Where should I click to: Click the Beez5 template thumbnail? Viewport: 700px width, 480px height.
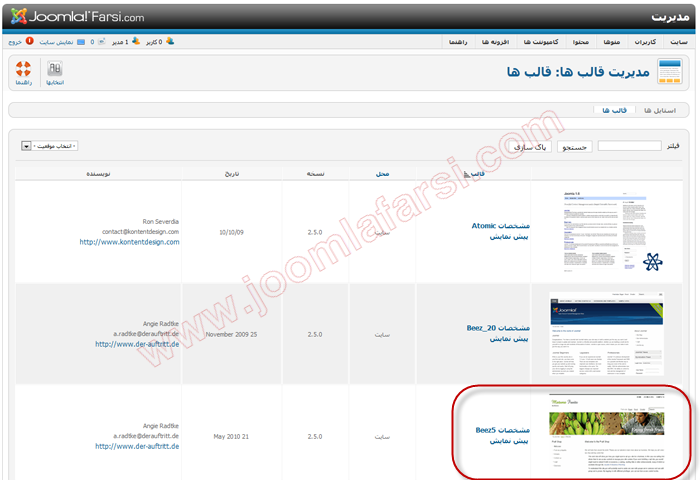[607, 434]
